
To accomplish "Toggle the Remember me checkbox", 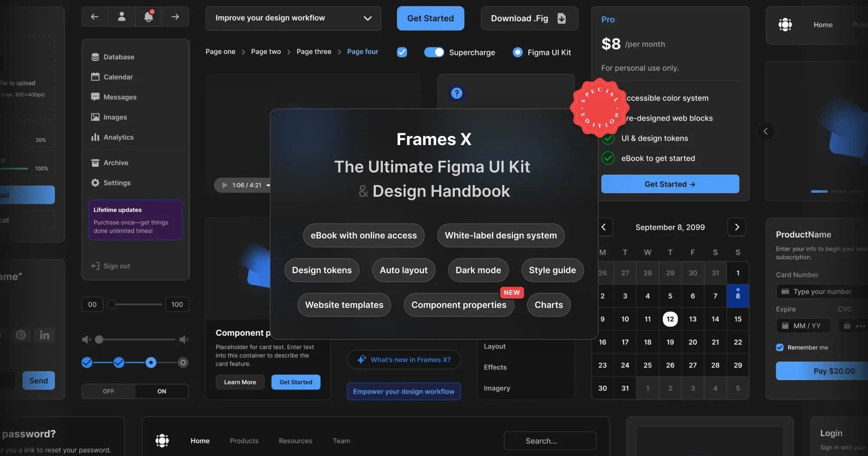I will click(x=780, y=347).
